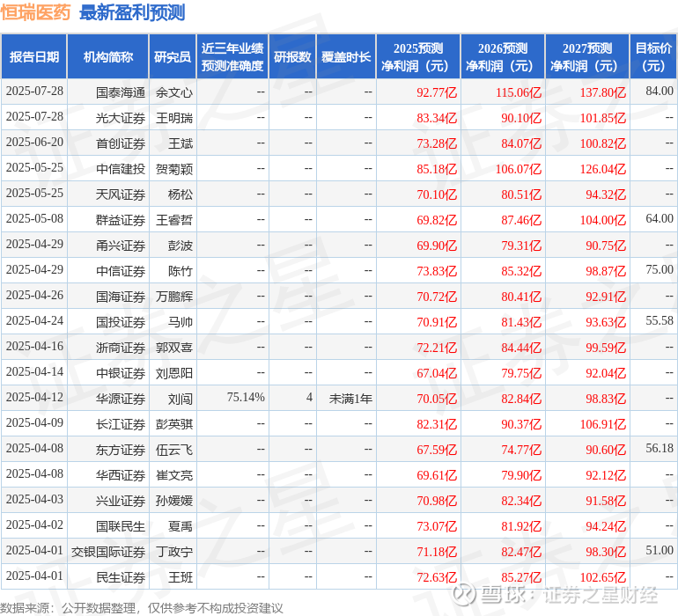The image size is (678, 616).
Task: Click the 137.80亿 forecast value
Action: (603, 92)
